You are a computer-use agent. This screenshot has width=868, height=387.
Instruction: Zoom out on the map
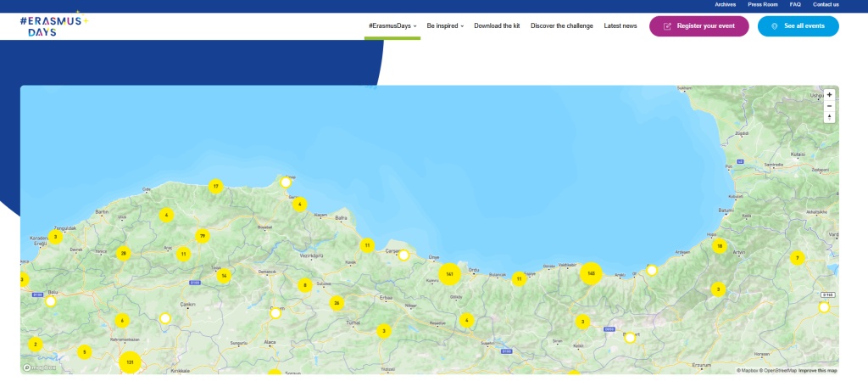[x=829, y=106]
